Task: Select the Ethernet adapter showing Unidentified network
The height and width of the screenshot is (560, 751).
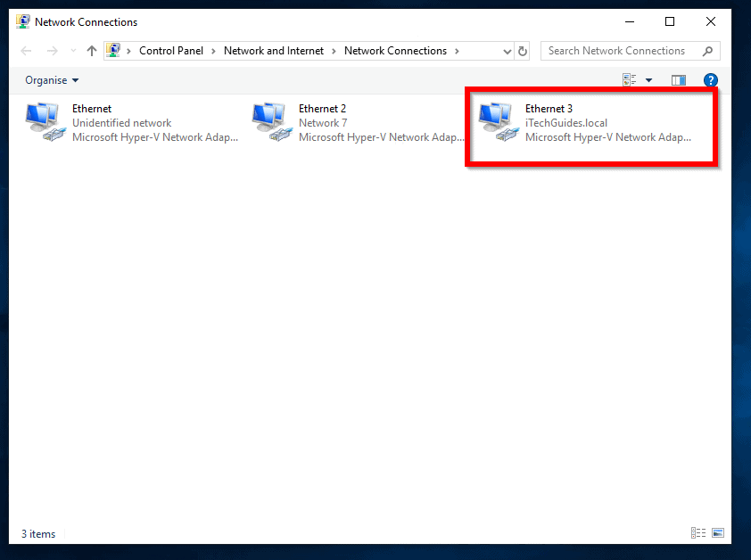Action: (116, 123)
